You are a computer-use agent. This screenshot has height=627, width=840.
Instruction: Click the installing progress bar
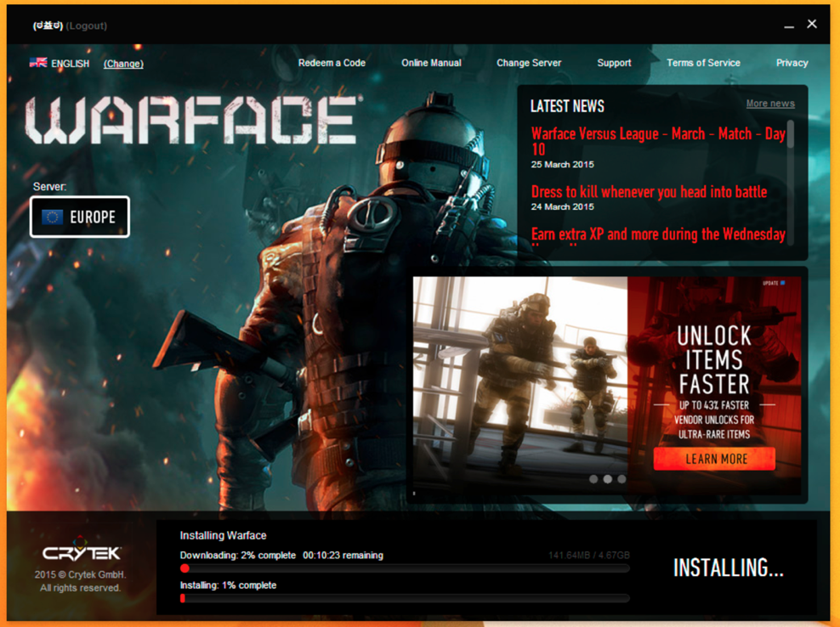[405, 598]
